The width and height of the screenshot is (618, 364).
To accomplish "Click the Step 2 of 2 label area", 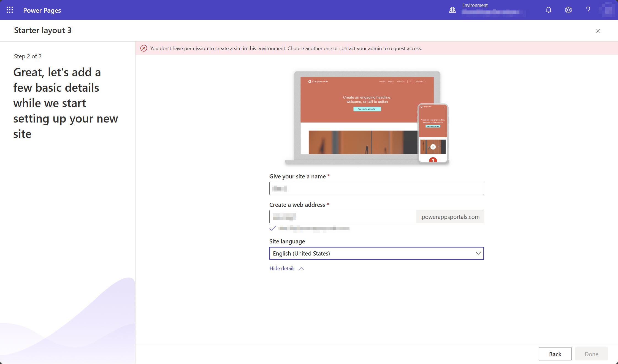I will coord(27,55).
